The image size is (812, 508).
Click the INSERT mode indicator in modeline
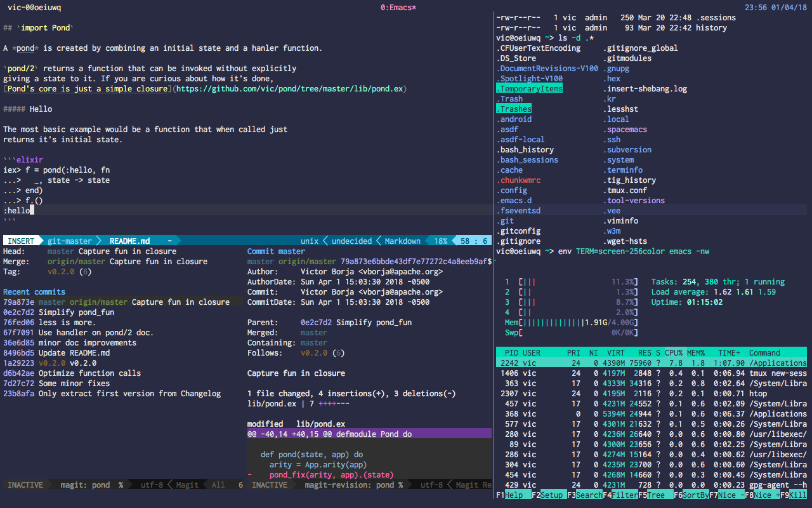22,241
